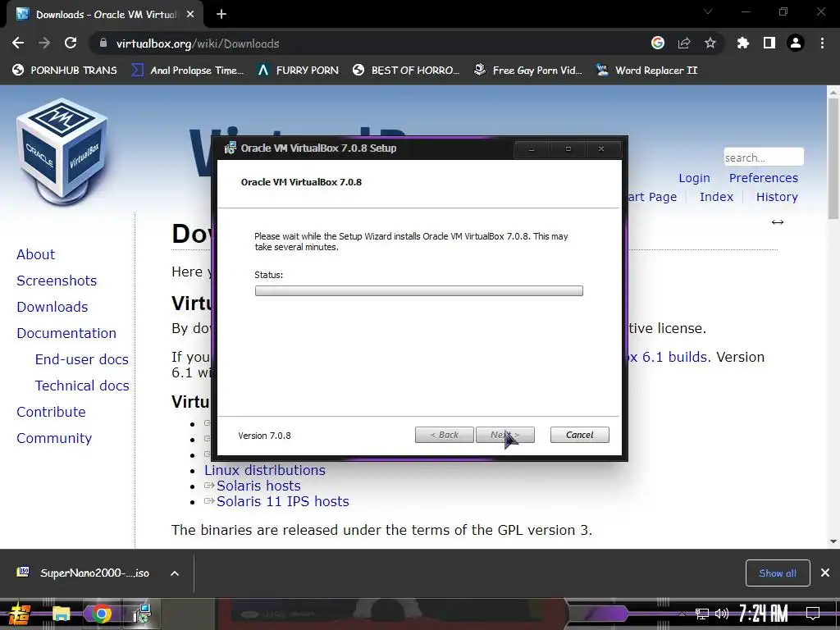Toggle page width with the double arrow
The width and height of the screenshot is (840, 630).
click(x=778, y=222)
